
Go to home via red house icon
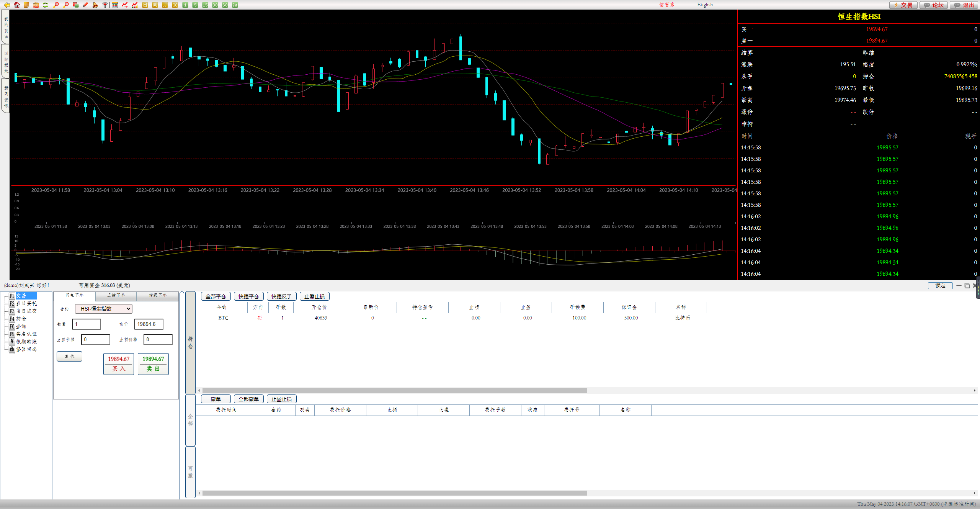(16, 5)
